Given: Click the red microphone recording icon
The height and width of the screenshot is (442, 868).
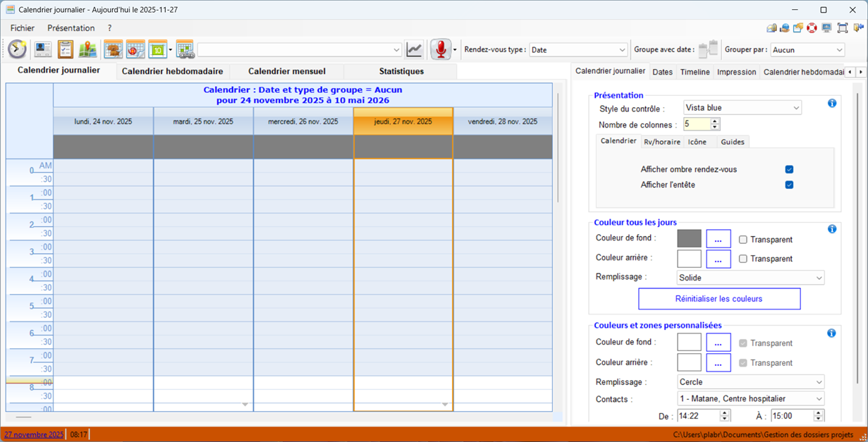Looking at the screenshot, I should click(441, 49).
